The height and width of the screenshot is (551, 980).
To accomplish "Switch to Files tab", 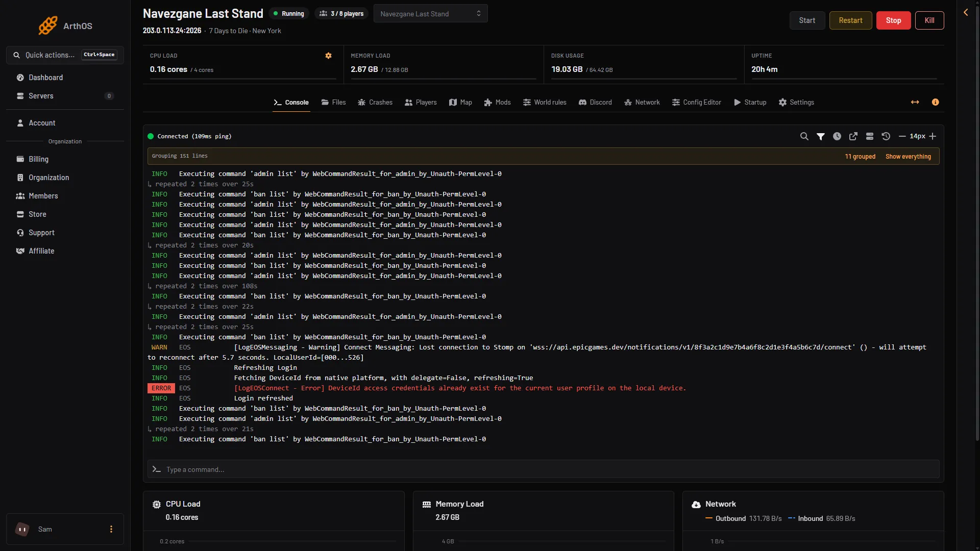I will point(333,103).
